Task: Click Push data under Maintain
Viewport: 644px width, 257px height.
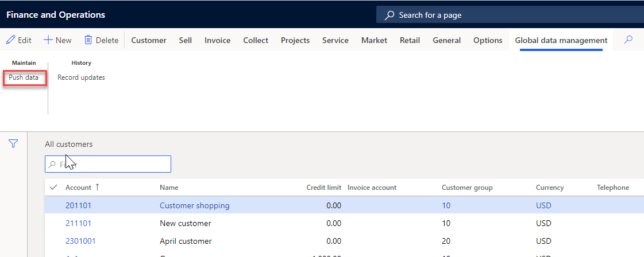Action: click(x=24, y=77)
